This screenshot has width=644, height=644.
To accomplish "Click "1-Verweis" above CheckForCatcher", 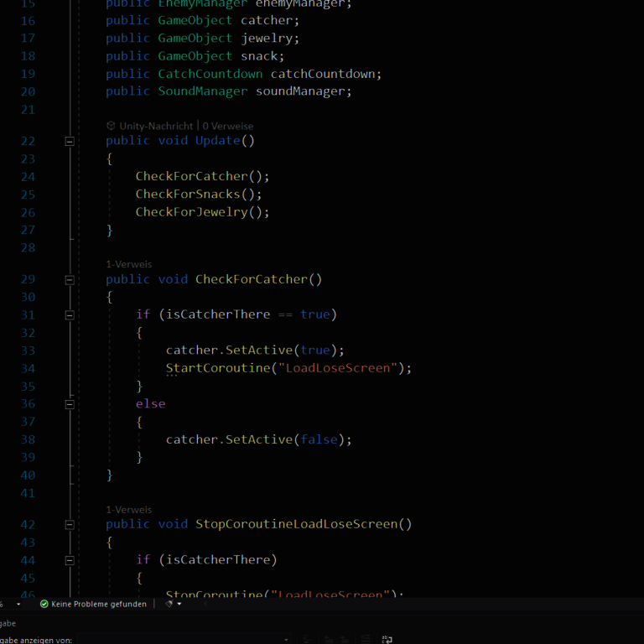I will tap(129, 264).
